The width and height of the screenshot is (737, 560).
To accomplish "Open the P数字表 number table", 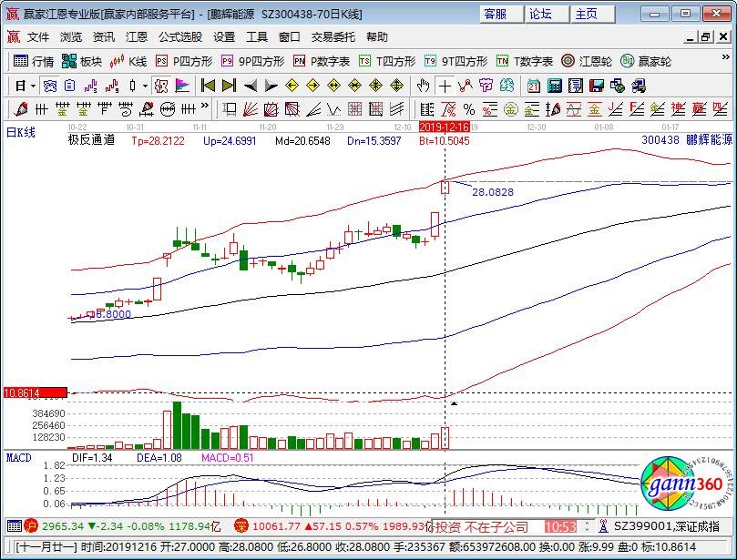I will click(x=322, y=62).
